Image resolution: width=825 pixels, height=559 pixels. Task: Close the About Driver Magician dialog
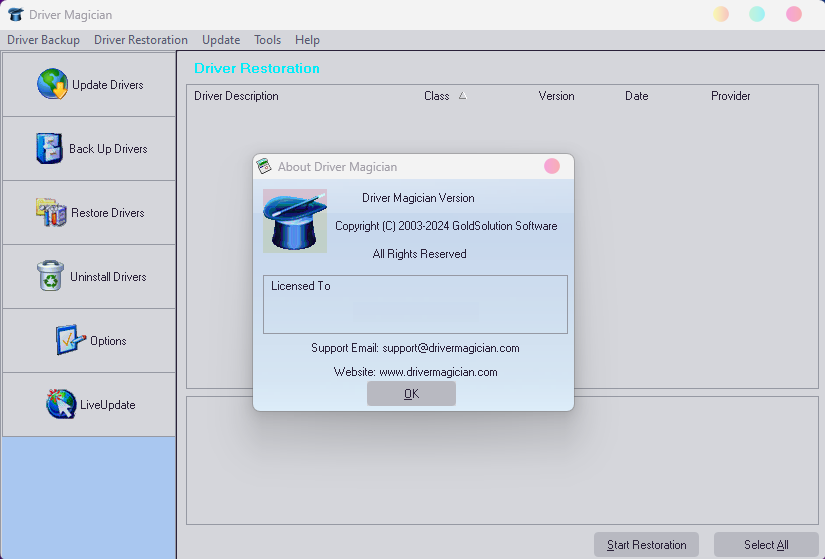tap(551, 166)
